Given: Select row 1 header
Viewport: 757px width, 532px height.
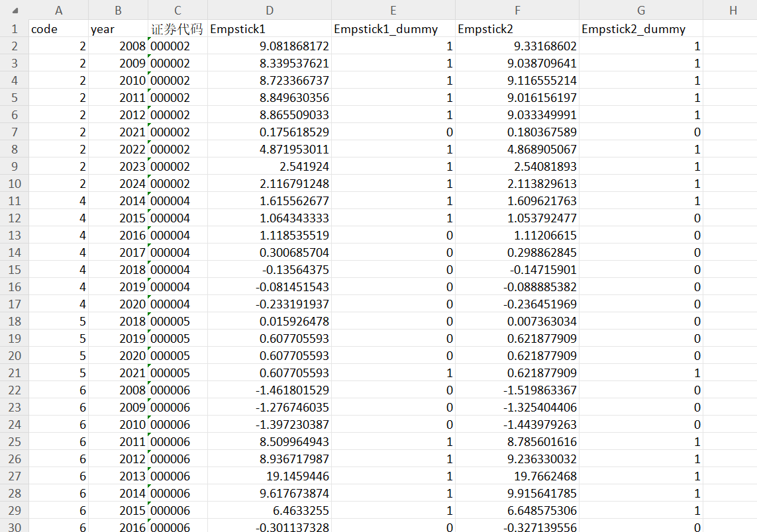Looking at the screenshot, I should pyautogui.click(x=15, y=29).
